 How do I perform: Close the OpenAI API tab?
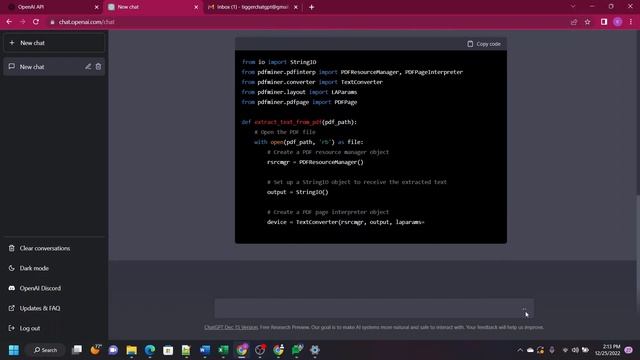pos(97,7)
